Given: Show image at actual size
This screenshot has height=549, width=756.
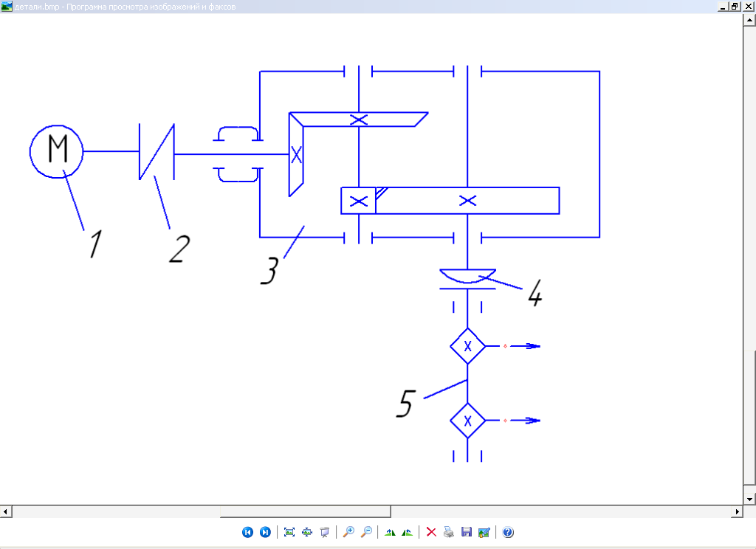Looking at the screenshot, I should (x=306, y=532).
